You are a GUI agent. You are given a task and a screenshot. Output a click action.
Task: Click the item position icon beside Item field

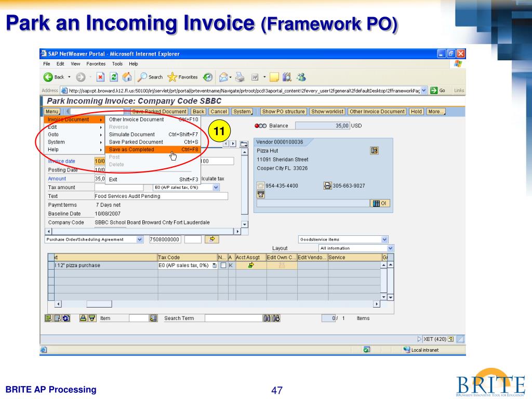(153, 318)
